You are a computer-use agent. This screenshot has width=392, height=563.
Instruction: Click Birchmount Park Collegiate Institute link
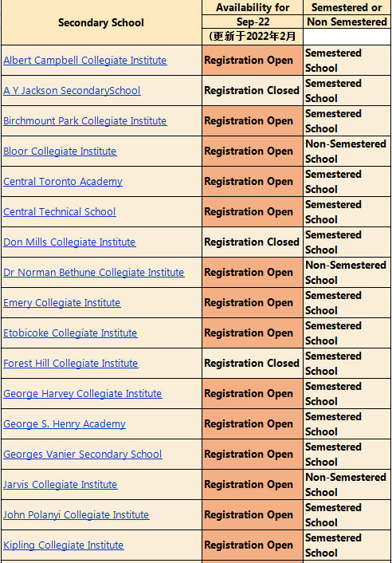[85, 121]
